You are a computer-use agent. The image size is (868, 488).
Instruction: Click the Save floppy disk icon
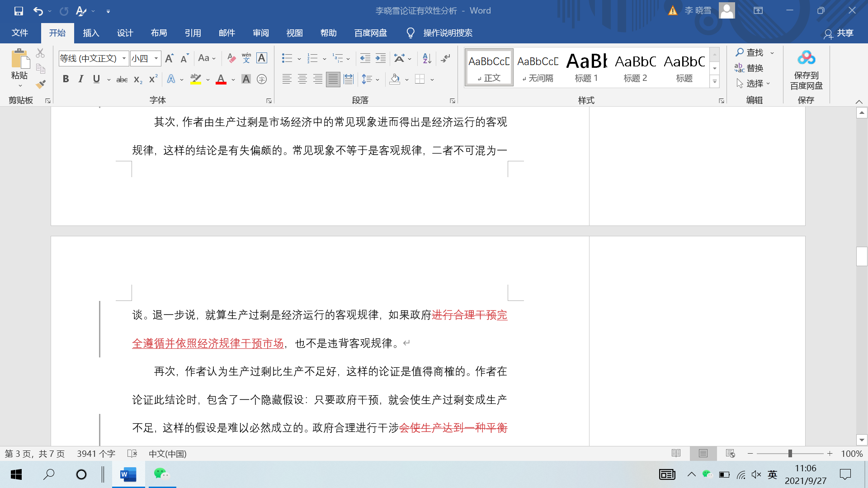pyautogui.click(x=19, y=11)
